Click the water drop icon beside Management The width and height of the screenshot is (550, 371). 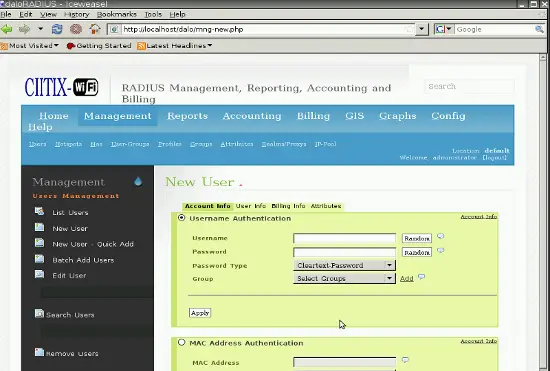(138, 181)
